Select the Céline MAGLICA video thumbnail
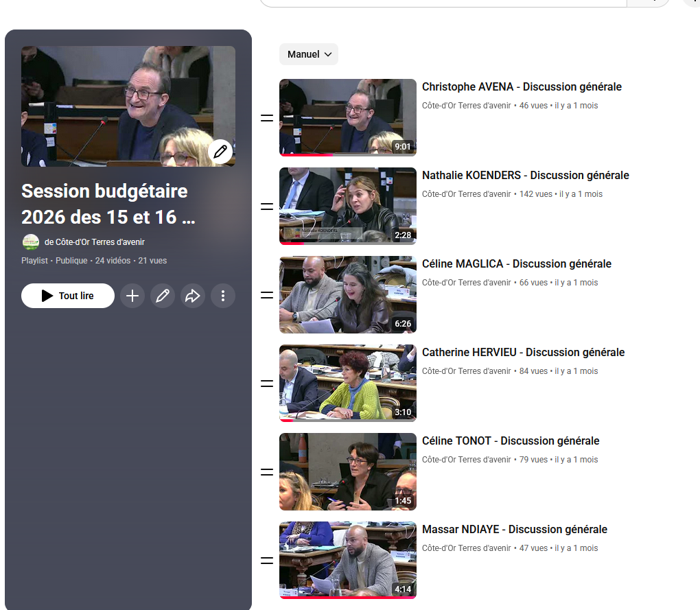Image resolution: width=700 pixels, height=610 pixels. click(x=347, y=294)
